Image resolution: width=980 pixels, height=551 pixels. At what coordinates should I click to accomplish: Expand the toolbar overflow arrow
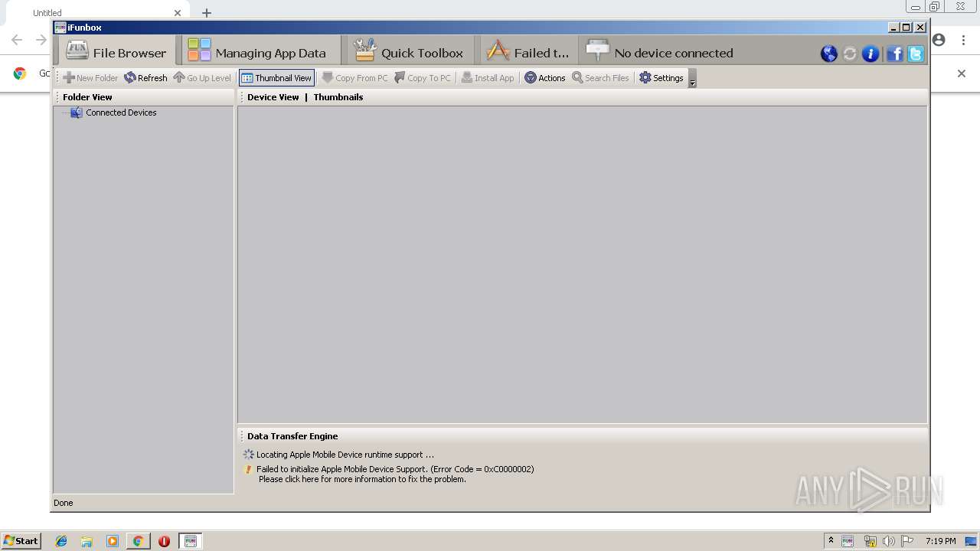pyautogui.click(x=692, y=79)
